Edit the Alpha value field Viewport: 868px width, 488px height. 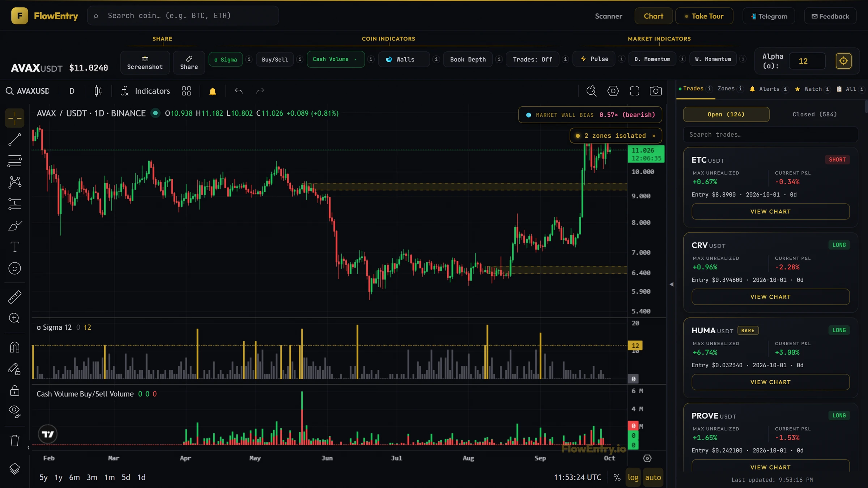point(807,61)
